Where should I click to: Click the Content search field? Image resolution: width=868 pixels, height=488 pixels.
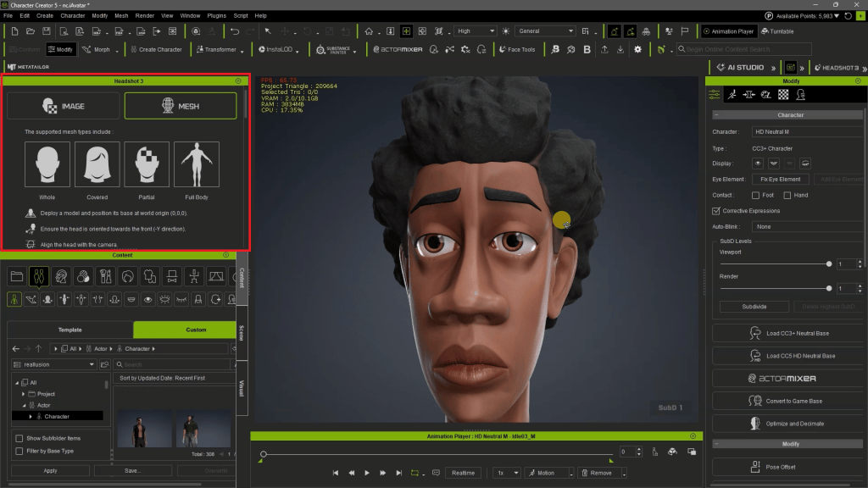(173, 364)
